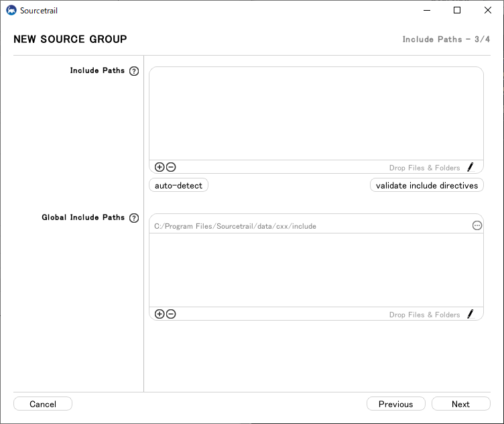Click the Sourcetrail logo in title bar

(11, 10)
